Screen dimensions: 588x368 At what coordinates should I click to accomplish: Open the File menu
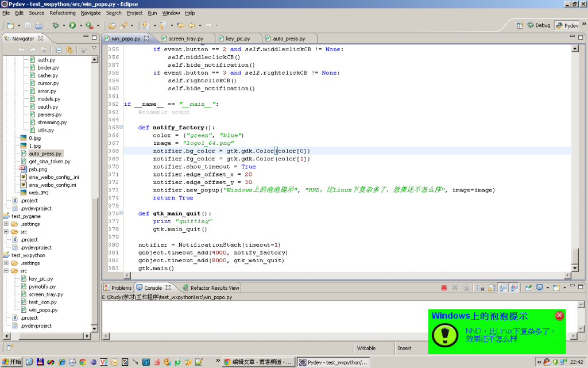(x=6, y=13)
